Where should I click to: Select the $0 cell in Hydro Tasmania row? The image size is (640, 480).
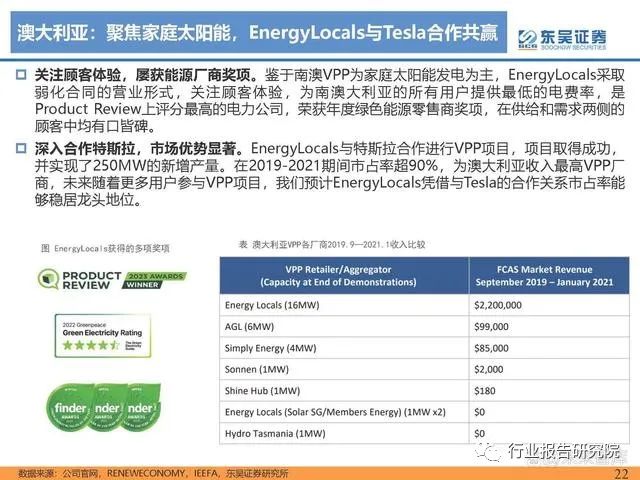549,433
